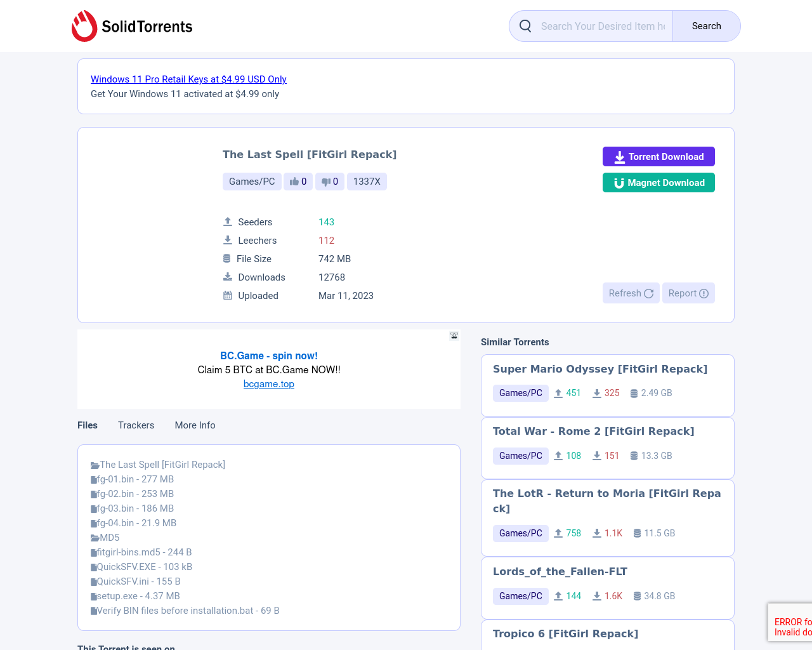Image resolution: width=812 pixels, height=650 pixels.
Task: Click the 742 MB file size value
Action: tap(335, 259)
